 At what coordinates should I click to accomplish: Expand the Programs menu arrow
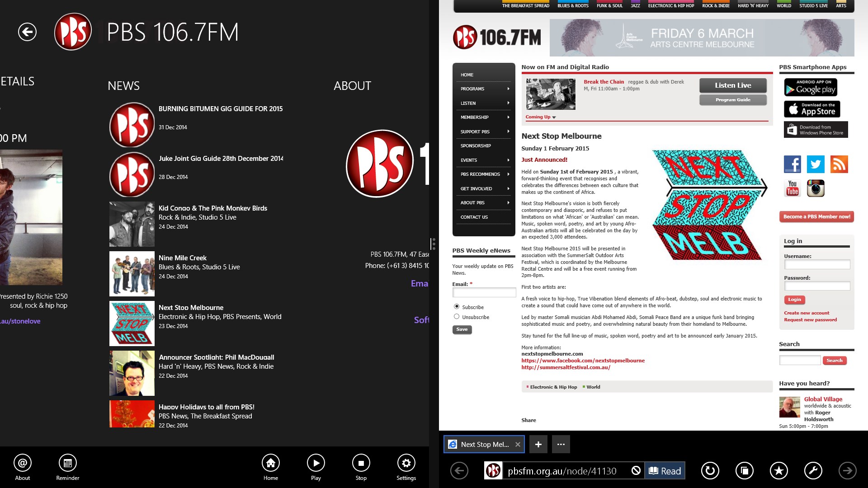pos(508,89)
